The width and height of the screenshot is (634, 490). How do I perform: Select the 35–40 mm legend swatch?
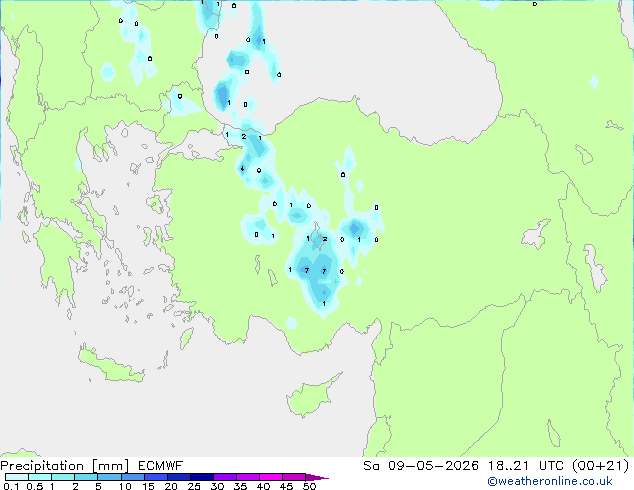coord(247,477)
